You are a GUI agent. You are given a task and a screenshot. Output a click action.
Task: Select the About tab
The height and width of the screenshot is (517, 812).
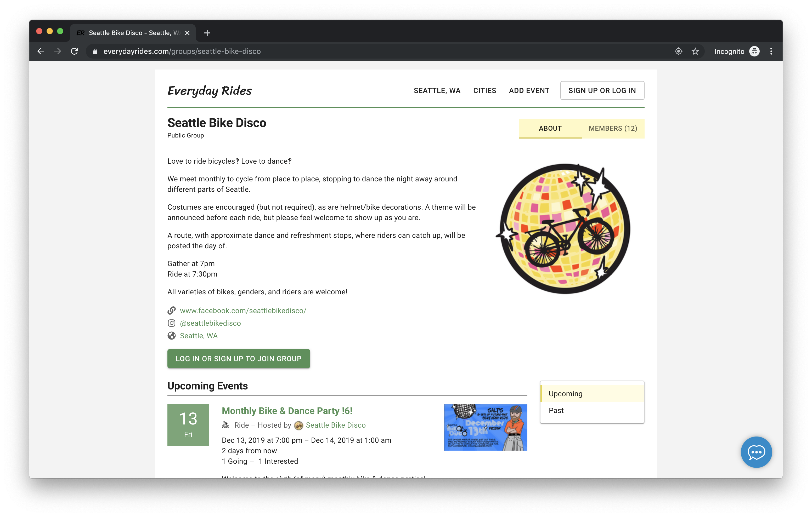550,128
